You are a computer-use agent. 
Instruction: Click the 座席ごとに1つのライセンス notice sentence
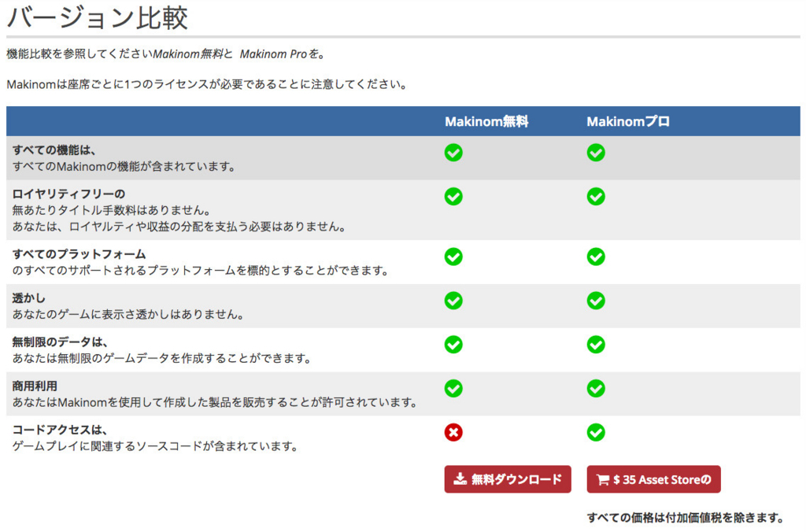pos(207,84)
